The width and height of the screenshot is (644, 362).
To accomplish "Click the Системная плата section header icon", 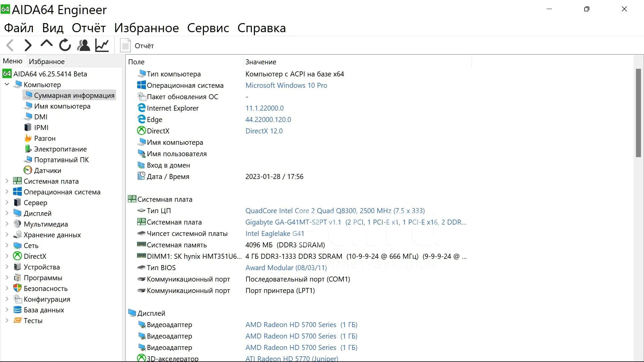I will 132,199.
